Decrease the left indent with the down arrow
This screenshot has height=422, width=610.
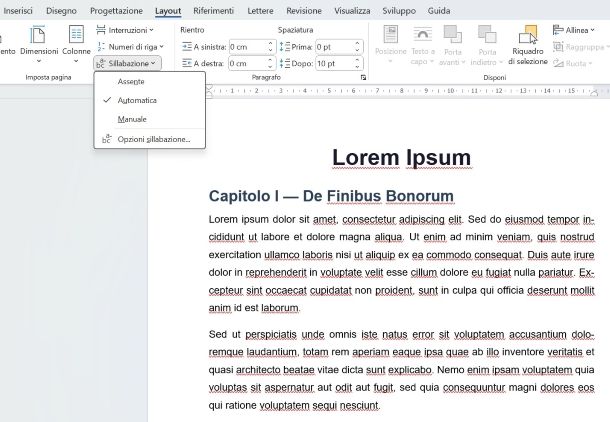(x=271, y=51)
